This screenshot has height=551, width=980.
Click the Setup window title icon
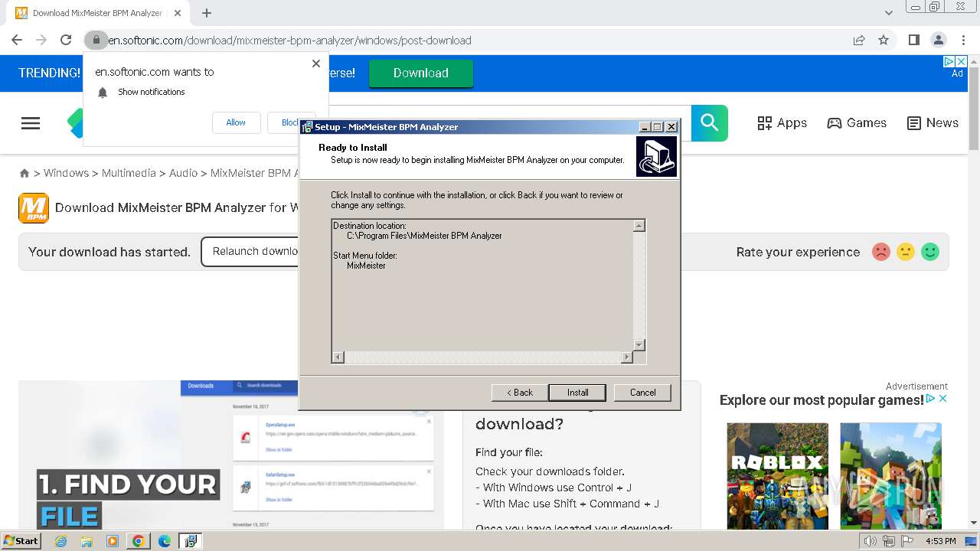pos(307,127)
